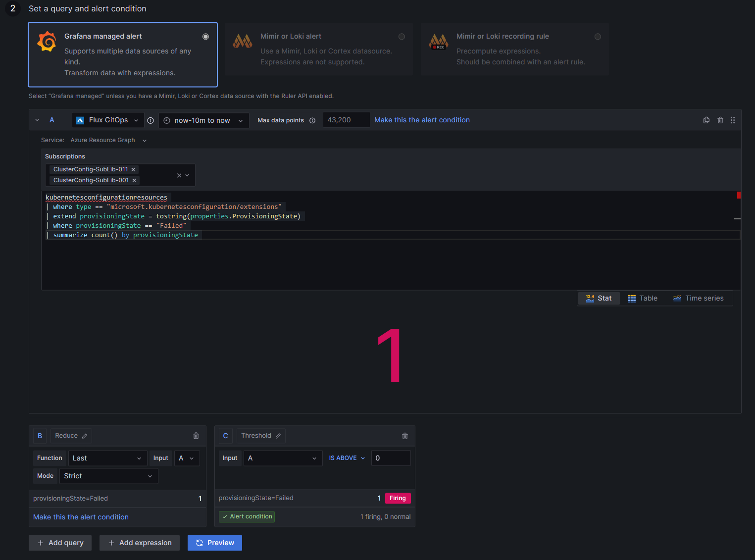This screenshot has height=560, width=755.
Task: Remove ClusterConfig-SubLib-011 subscription tag
Action: pos(133,169)
